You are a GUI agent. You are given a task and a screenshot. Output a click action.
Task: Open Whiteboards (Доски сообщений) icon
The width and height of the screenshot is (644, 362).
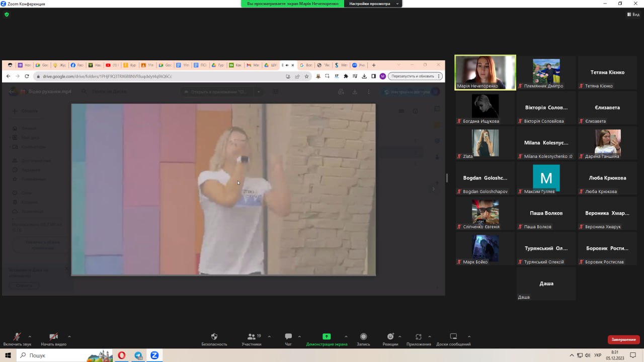453,337
